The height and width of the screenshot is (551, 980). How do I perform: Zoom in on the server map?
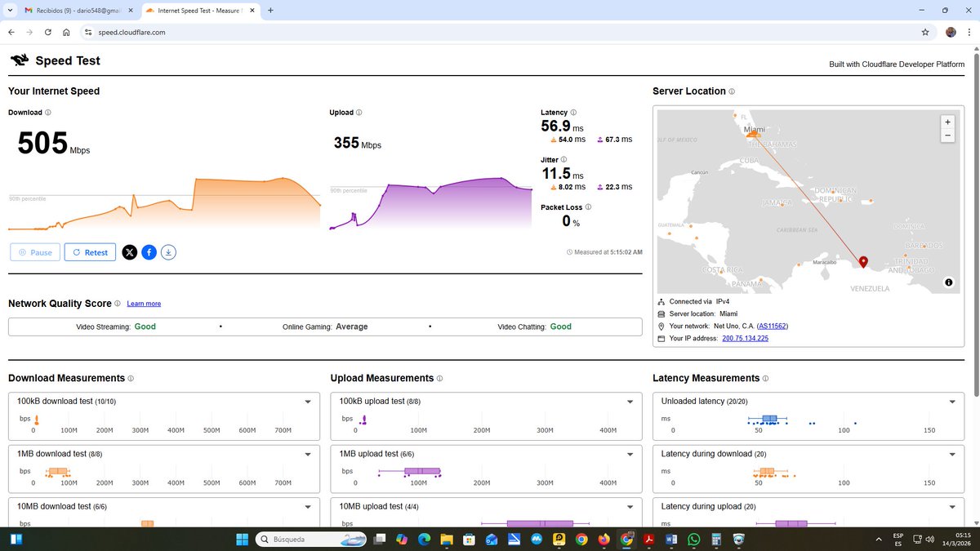tap(947, 122)
